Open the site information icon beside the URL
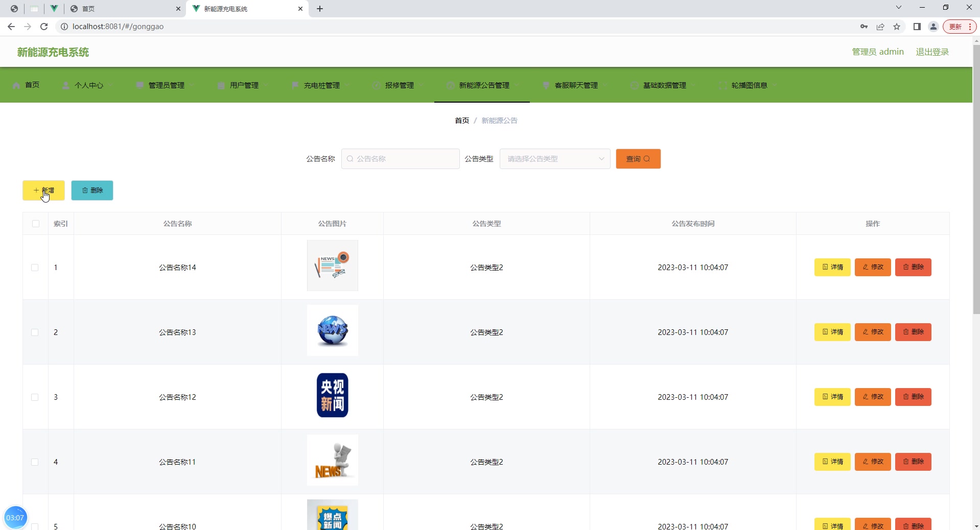This screenshot has height=530, width=980. [64, 27]
